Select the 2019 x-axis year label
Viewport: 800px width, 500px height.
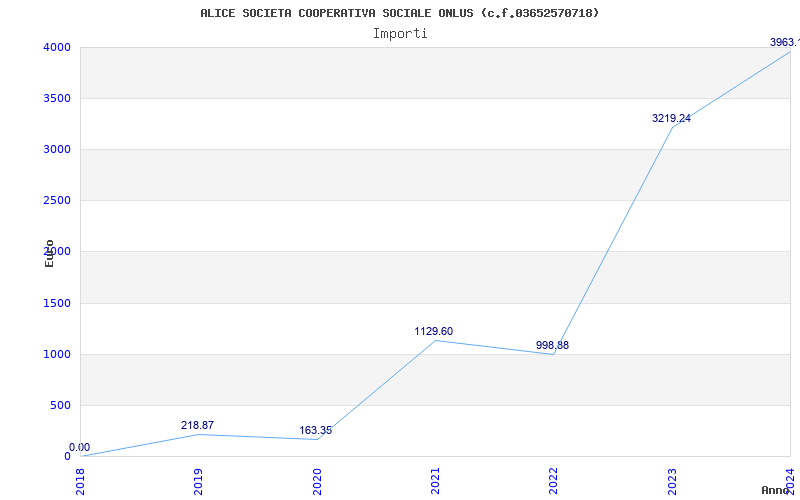[x=198, y=482]
